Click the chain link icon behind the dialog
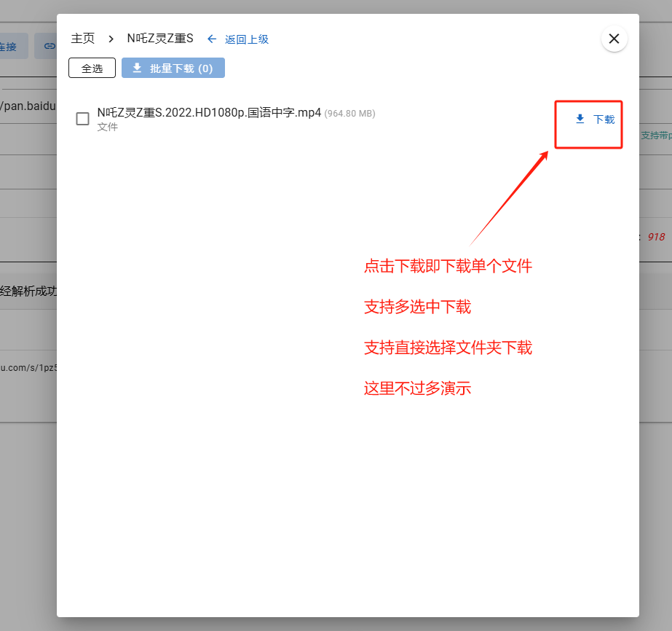 click(x=49, y=46)
